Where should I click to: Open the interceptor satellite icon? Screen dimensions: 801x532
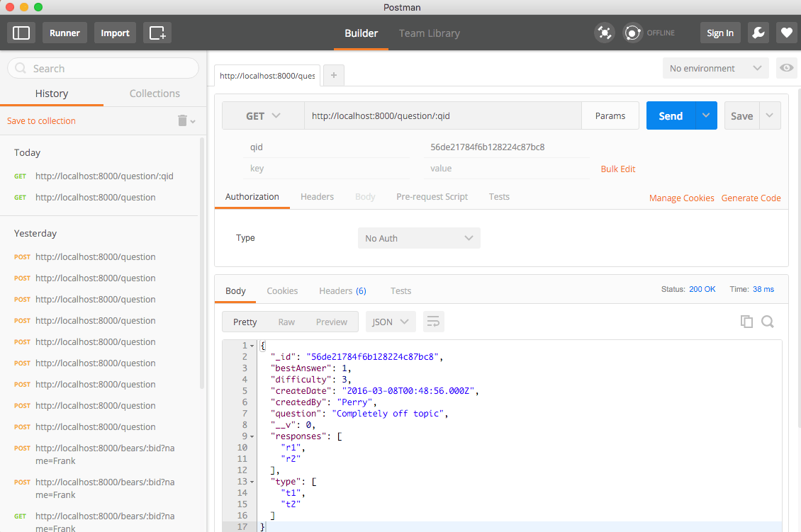[604, 33]
